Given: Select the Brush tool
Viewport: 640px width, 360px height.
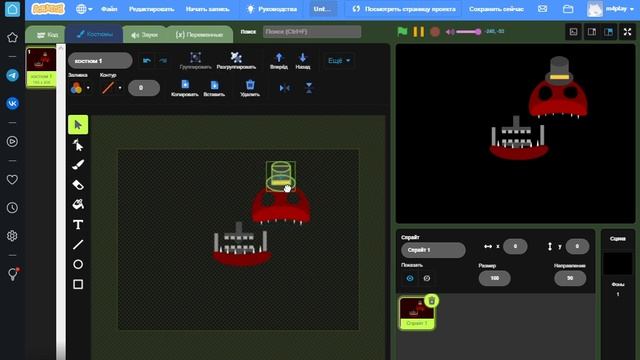Looking at the screenshot, I should coord(78,164).
